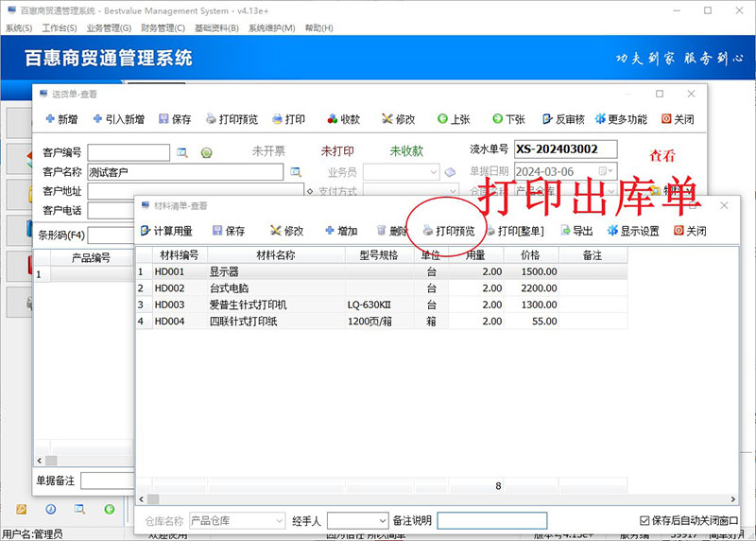
Task: Click the lookup icon beside 客户编号 field
Action: click(182, 152)
